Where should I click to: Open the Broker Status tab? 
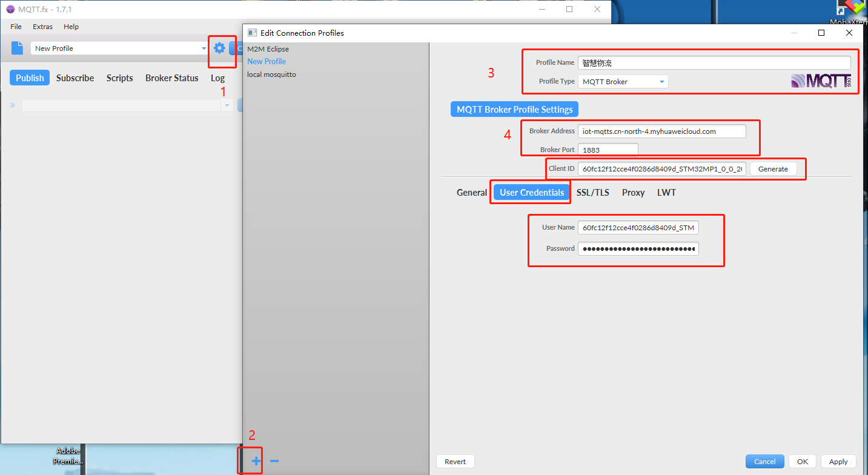pyautogui.click(x=172, y=78)
